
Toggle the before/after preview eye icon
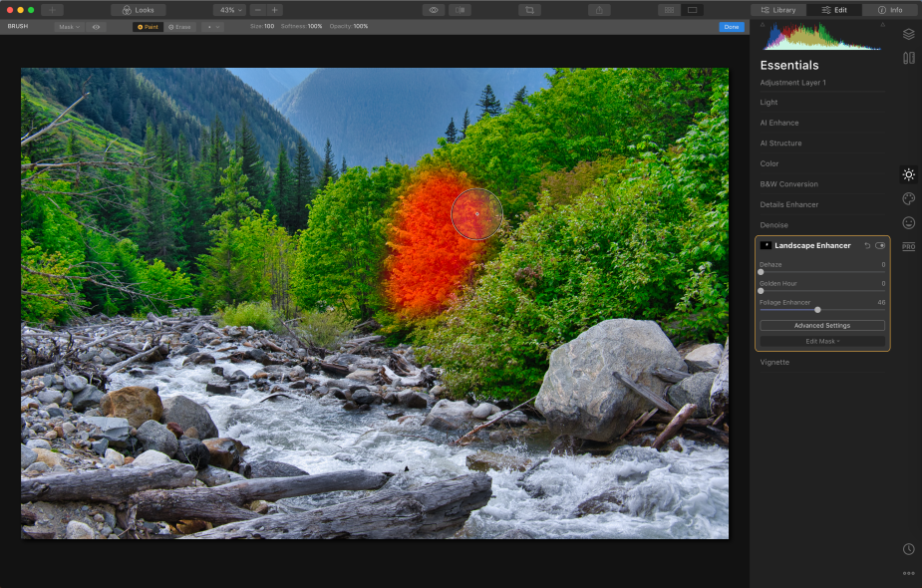(434, 10)
